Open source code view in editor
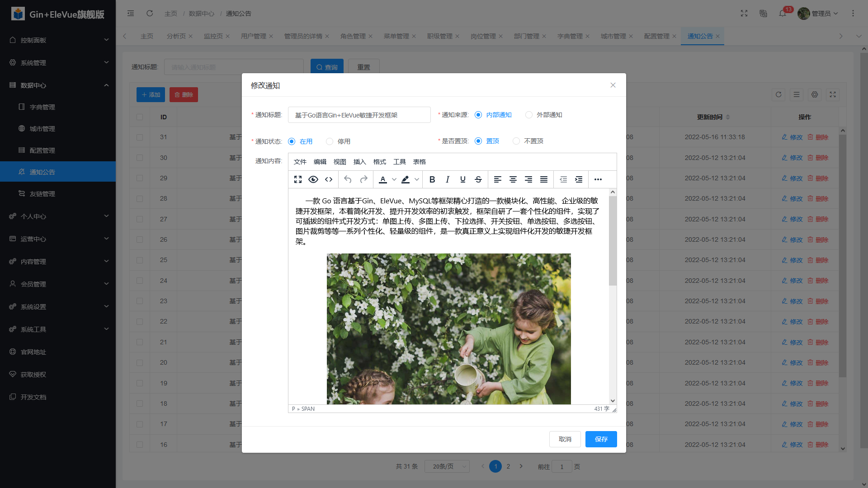This screenshot has width=868, height=488. 329,179
